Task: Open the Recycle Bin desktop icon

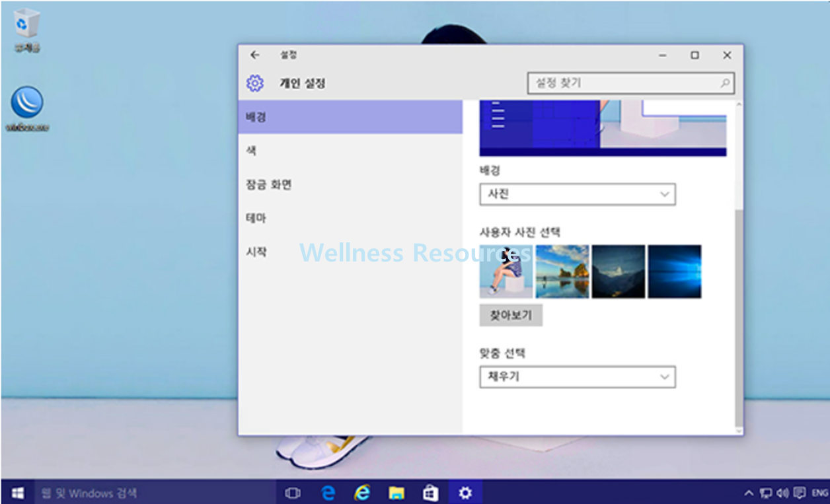Action: pyautogui.click(x=26, y=30)
